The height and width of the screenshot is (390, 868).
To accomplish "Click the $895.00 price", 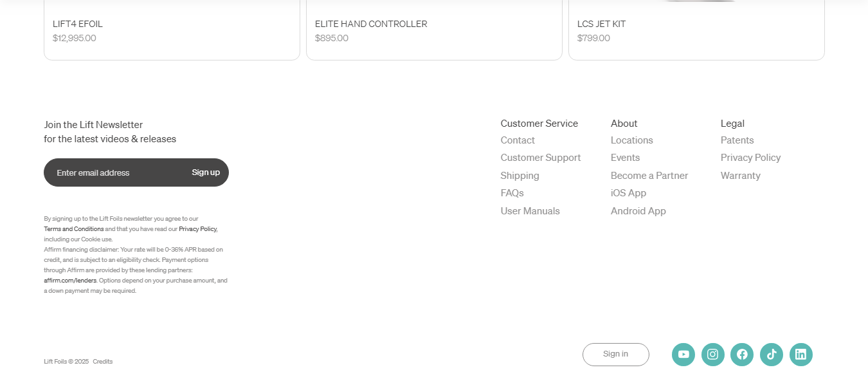I will tap(332, 38).
